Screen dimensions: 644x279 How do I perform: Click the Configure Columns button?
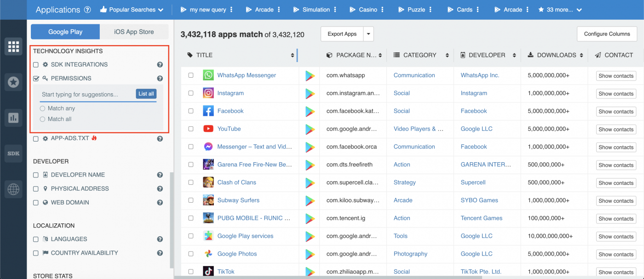[607, 34]
